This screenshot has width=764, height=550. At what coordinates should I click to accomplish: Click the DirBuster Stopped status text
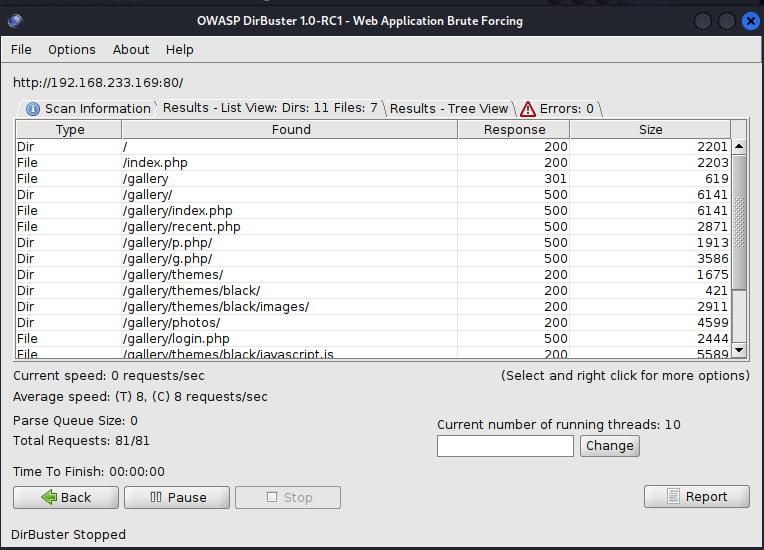pyautogui.click(x=68, y=534)
